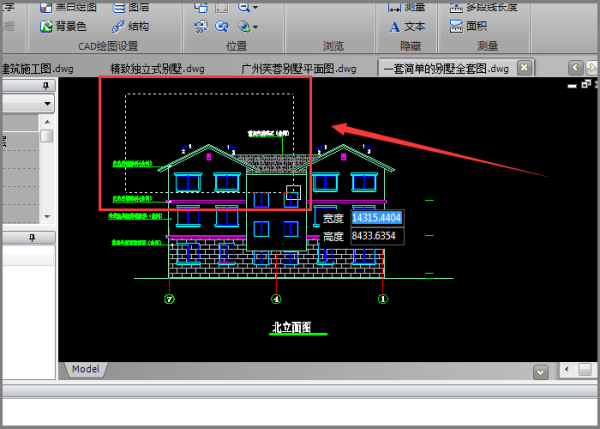Click the 文本 (text) tool
Screen dimensions: 600x429
click(407, 26)
